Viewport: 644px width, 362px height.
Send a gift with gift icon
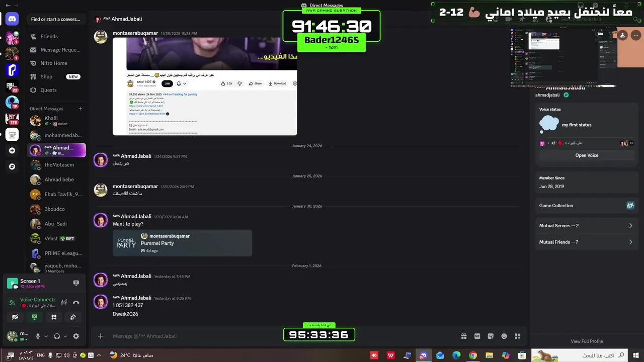click(463, 336)
